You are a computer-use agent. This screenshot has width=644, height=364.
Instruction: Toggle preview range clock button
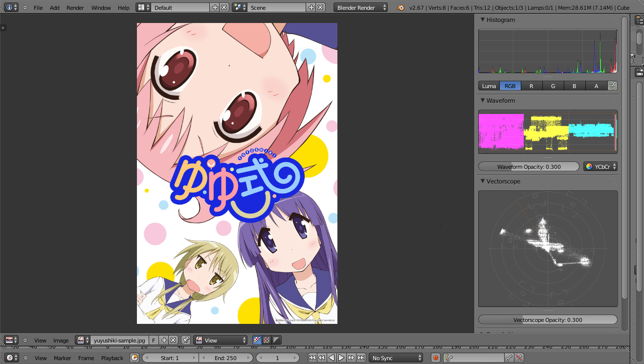[134, 358]
